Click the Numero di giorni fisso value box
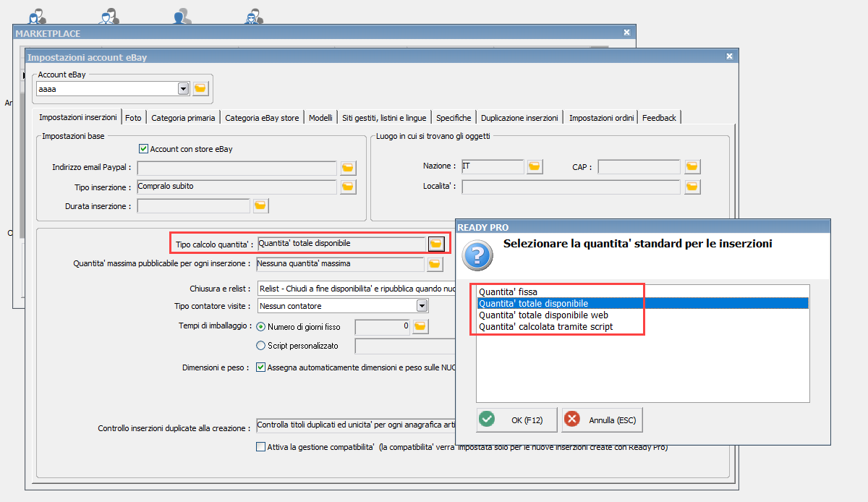The width and height of the screenshot is (868, 502). coord(383,327)
